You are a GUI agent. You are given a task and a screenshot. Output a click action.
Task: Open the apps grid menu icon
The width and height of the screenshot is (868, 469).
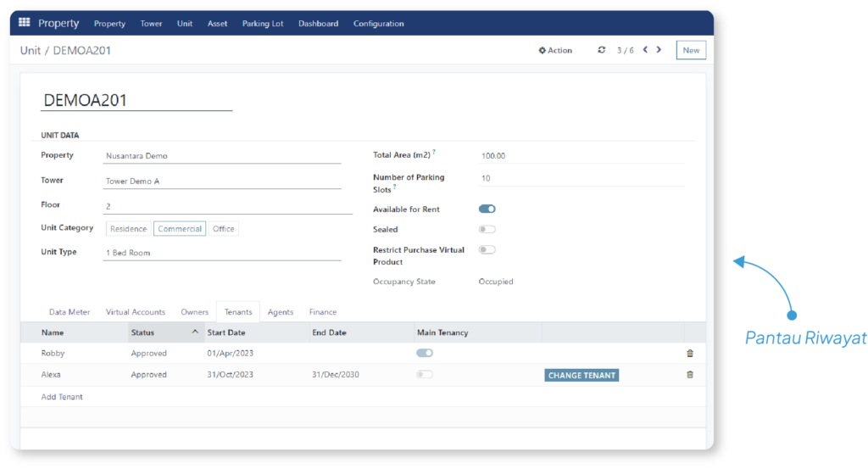(x=25, y=23)
